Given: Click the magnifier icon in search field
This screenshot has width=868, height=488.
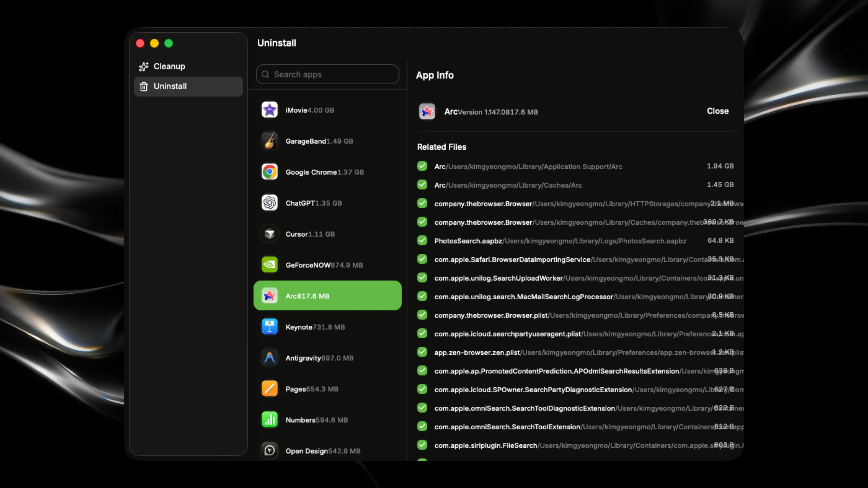Looking at the screenshot, I should pyautogui.click(x=266, y=74).
